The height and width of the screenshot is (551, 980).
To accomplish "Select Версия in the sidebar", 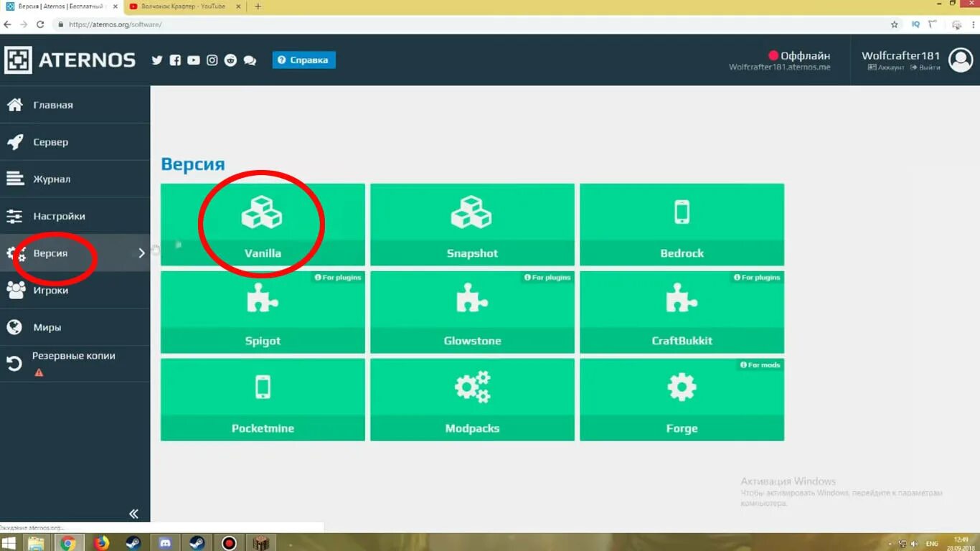I will tap(75, 253).
